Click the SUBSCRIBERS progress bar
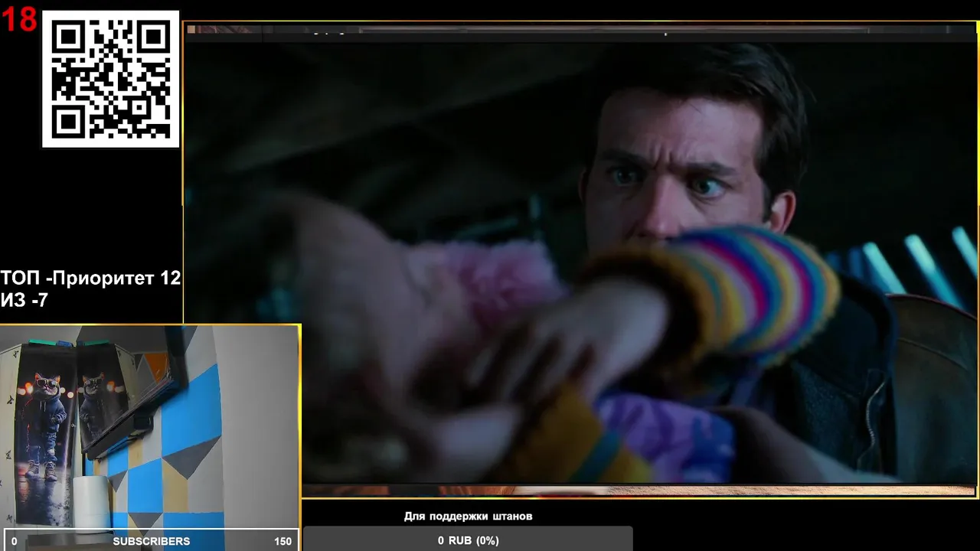 point(152,540)
